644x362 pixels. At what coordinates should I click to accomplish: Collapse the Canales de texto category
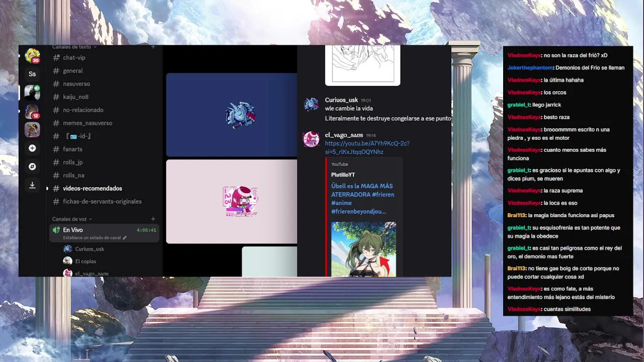tap(74, 47)
